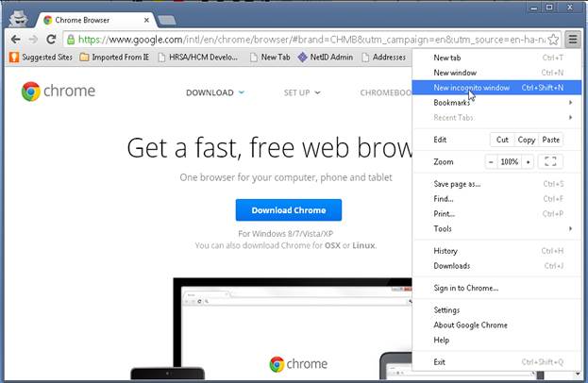Expand the DOWNLOAD dropdown on the page
The height and width of the screenshot is (383, 588).
tap(215, 92)
